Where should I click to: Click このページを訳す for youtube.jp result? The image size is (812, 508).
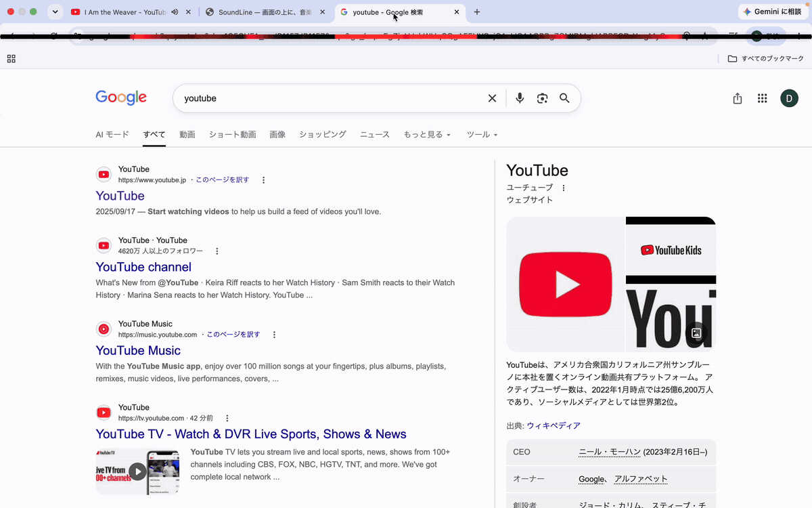[x=223, y=180]
